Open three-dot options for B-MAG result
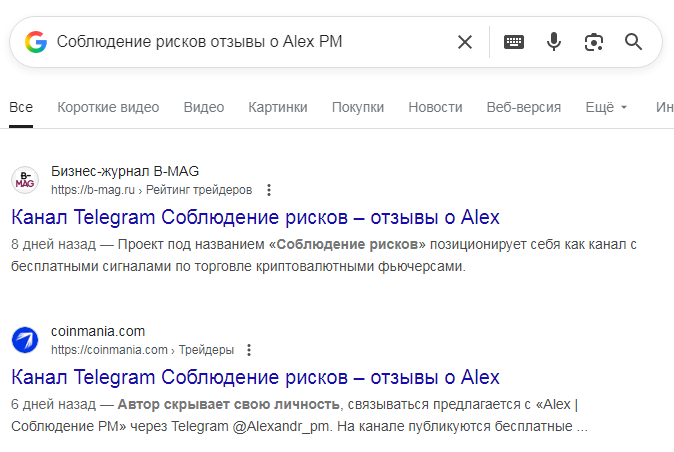This screenshot has height=452, width=674. tap(268, 190)
